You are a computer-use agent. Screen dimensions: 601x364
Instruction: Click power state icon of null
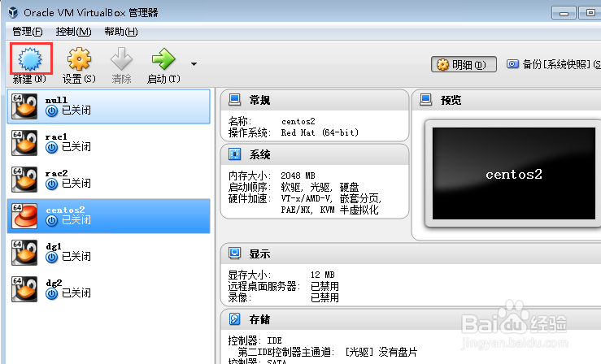point(51,111)
